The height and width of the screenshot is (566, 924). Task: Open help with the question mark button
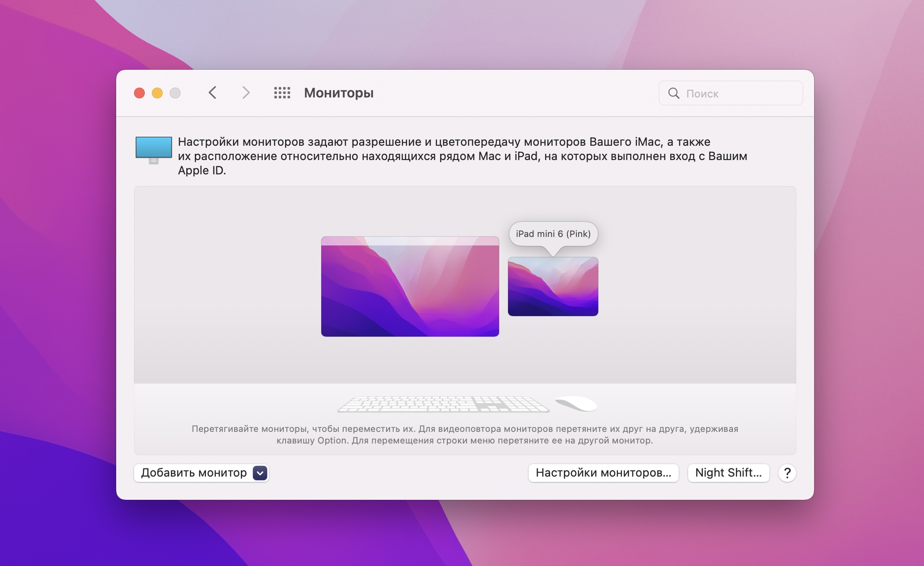787,473
